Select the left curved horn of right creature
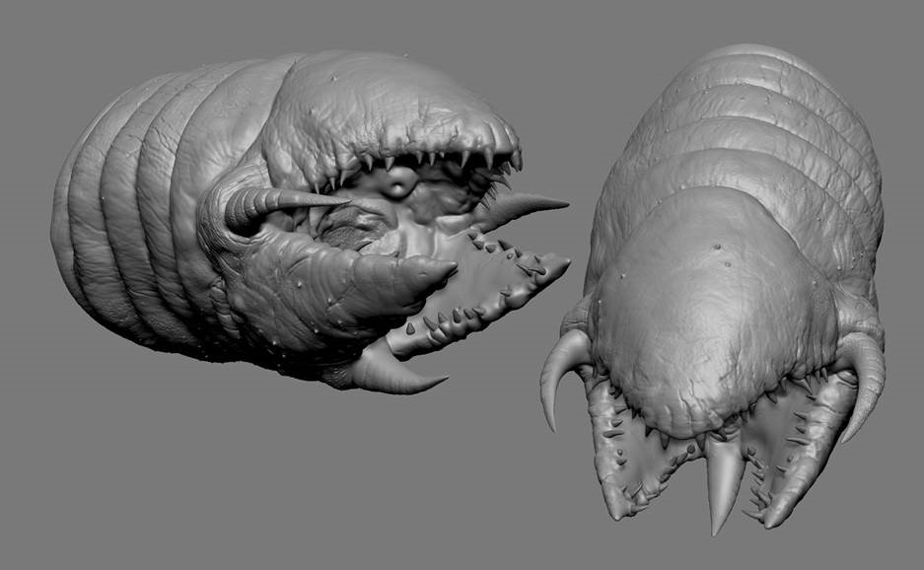The height and width of the screenshot is (570, 924). click(x=559, y=367)
